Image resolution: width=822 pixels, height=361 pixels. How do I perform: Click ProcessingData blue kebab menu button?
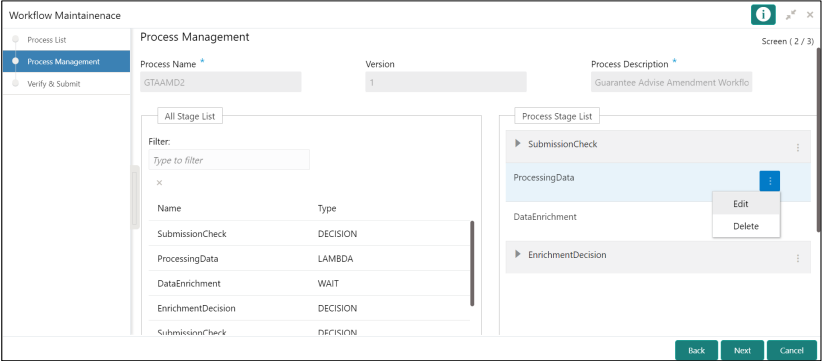(770, 181)
